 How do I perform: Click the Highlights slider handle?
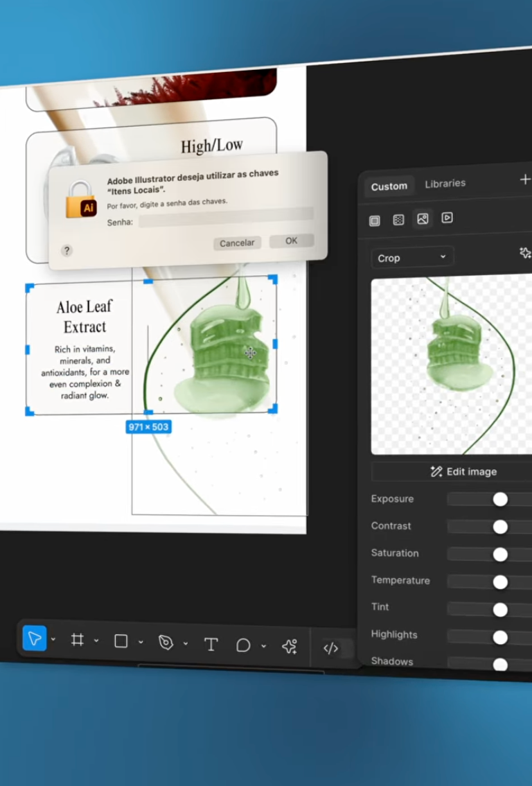pyautogui.click(x=500, y=637)
